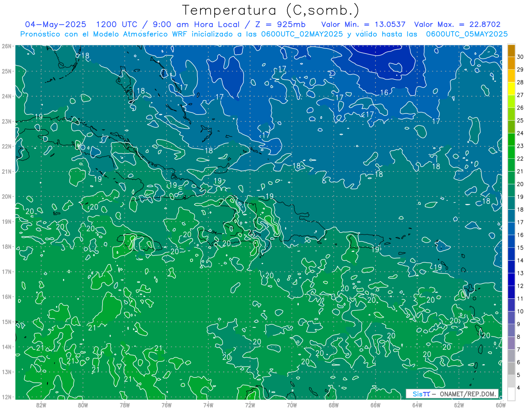
Task: Click legend value '30' on the colorbar
Action: (x=520, y=57)
